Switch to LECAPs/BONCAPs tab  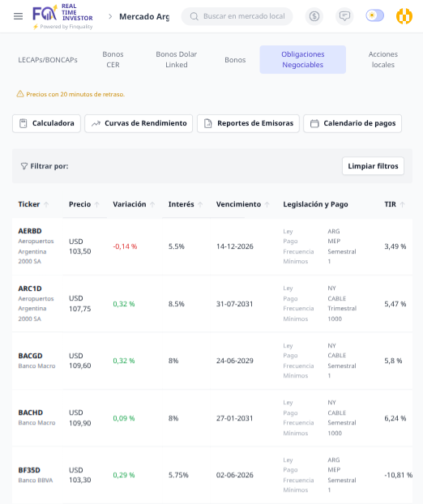coord(48,60)
